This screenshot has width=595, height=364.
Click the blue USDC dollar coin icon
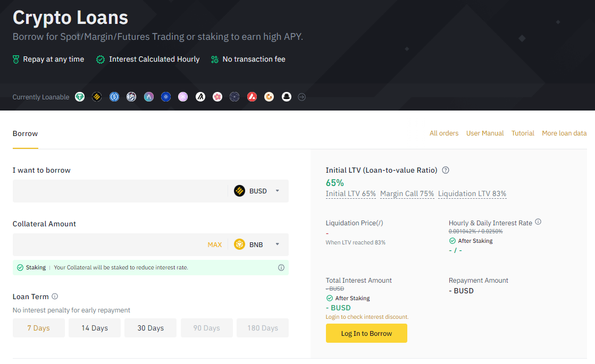(x=114, y=97)
